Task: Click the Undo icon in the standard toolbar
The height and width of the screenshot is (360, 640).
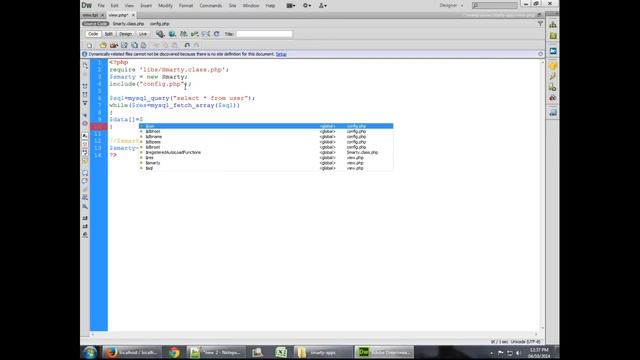Action: point(187,45)
